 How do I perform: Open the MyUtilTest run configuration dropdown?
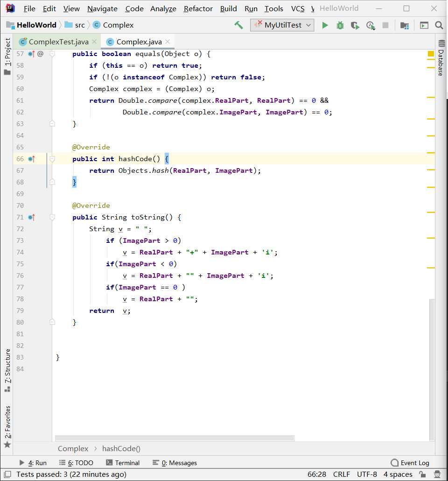pyautogui.click(x=282, y=25)
